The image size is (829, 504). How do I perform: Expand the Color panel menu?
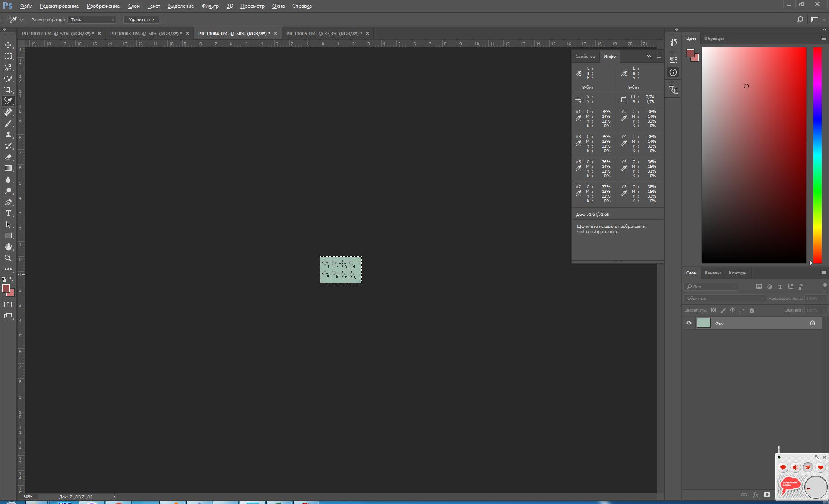[x=823, y=38]
